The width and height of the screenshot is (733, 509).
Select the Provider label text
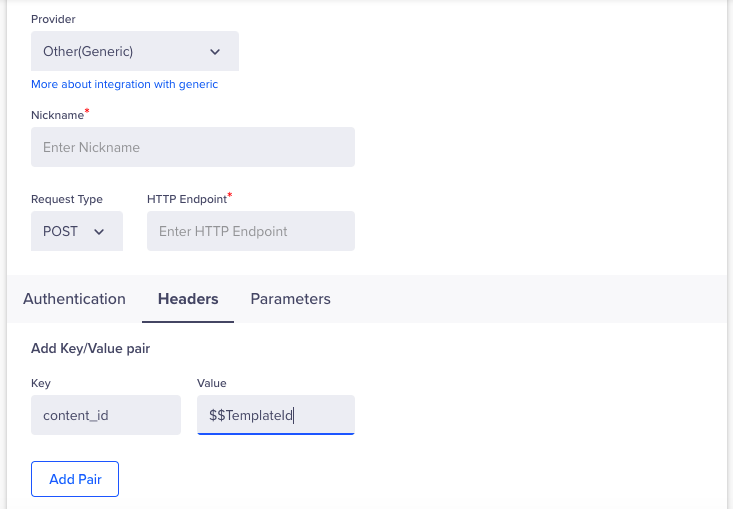53,19
